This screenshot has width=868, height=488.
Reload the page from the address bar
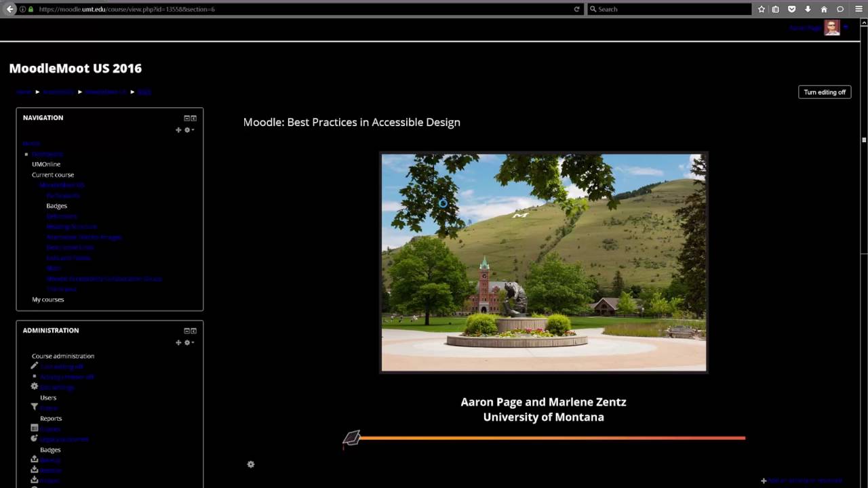click(x=577, y=9)
